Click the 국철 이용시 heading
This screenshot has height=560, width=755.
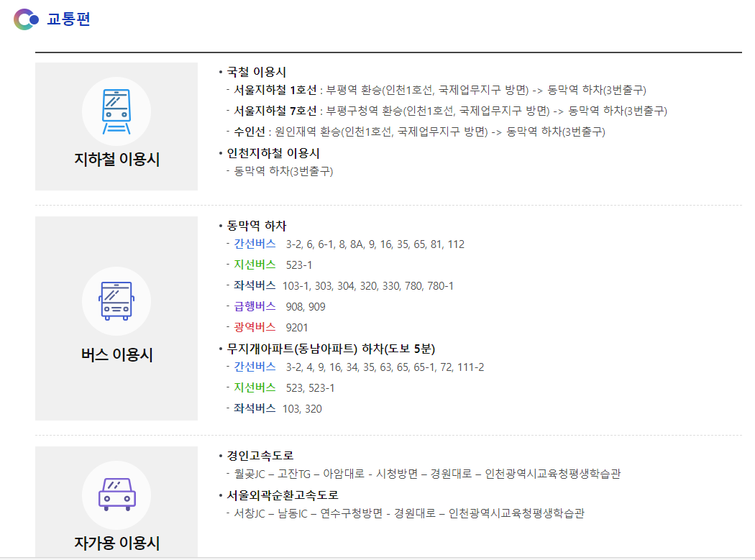[256, 72]
